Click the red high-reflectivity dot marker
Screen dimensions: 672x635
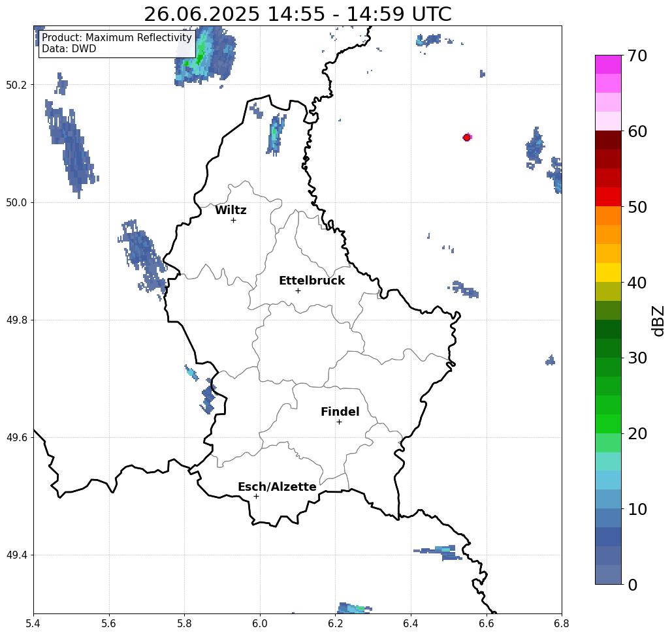click(466, 138)
